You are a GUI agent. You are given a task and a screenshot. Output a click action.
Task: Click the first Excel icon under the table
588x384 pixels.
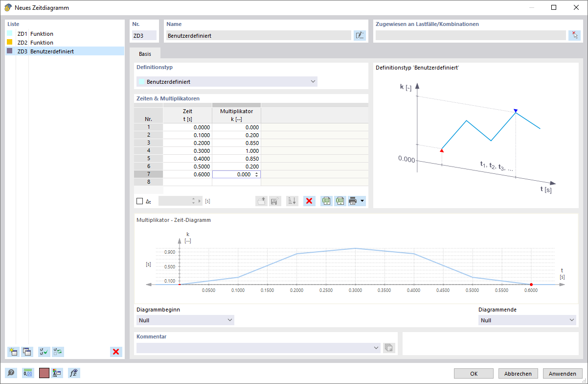coord(326,201)
